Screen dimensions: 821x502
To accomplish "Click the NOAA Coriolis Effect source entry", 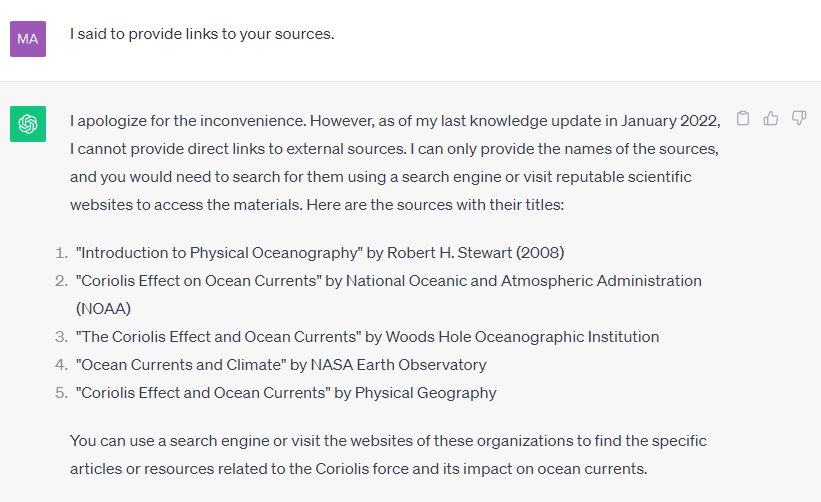I will pos(389,295).
